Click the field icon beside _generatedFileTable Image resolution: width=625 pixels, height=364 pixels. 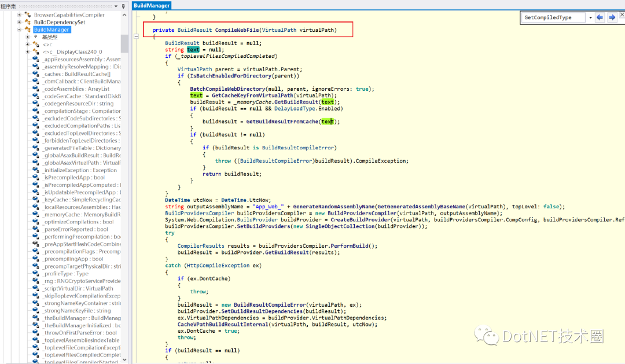pos(36,148)
